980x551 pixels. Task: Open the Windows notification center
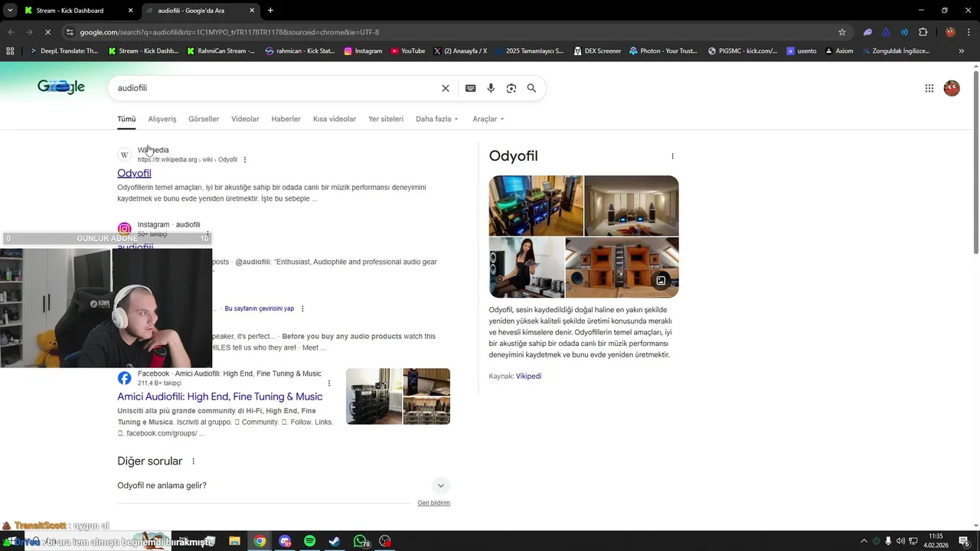(964, 541)
